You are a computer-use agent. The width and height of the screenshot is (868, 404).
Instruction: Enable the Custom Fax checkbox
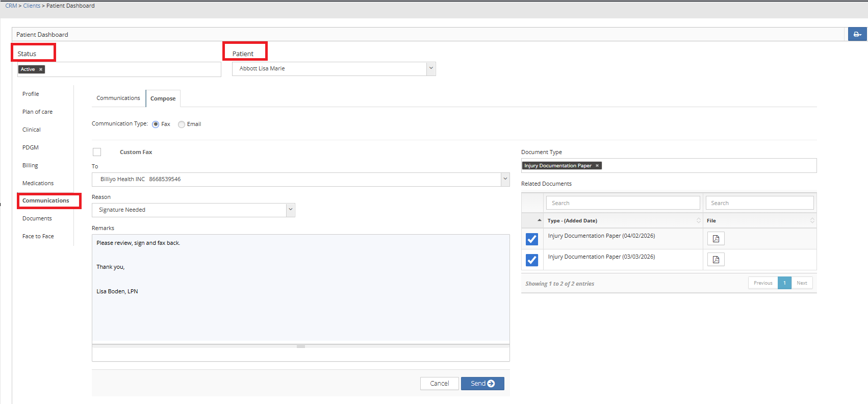[x=97, y=152]
